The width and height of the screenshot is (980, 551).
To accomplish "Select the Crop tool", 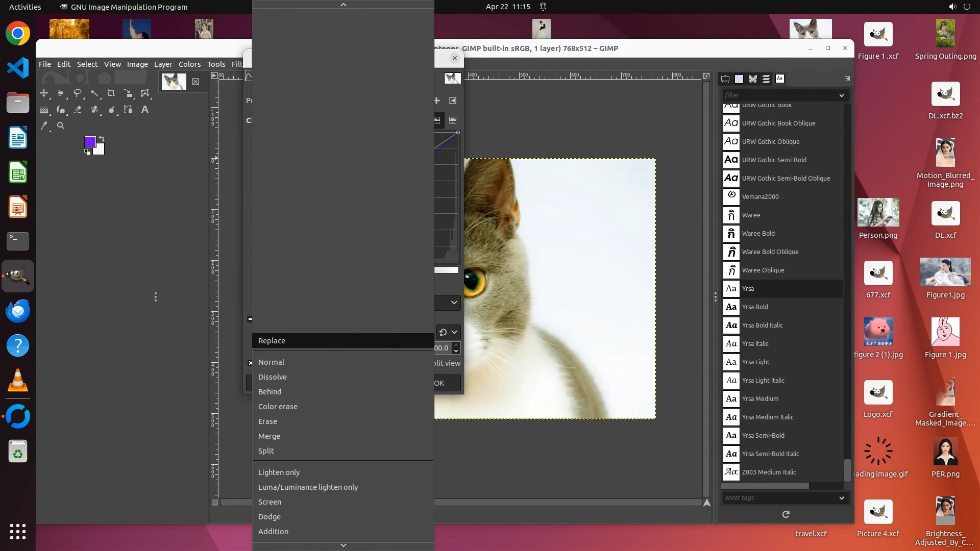I will point(111,93).
